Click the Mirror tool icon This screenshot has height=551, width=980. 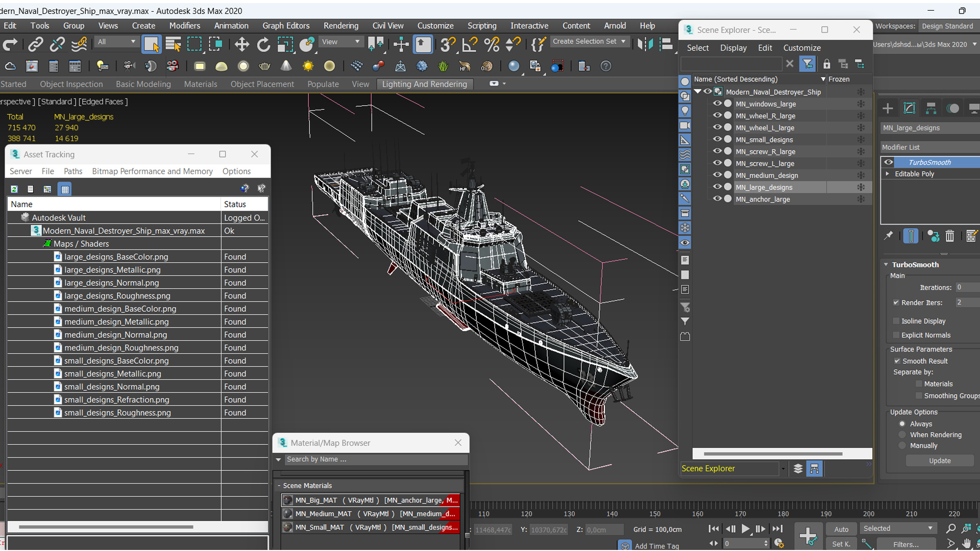click(645, 45)
